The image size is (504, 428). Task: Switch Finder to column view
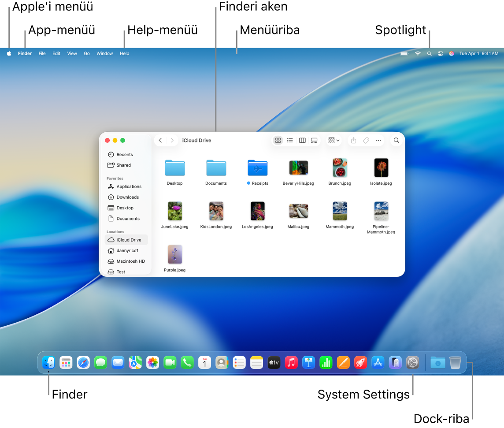302,140
